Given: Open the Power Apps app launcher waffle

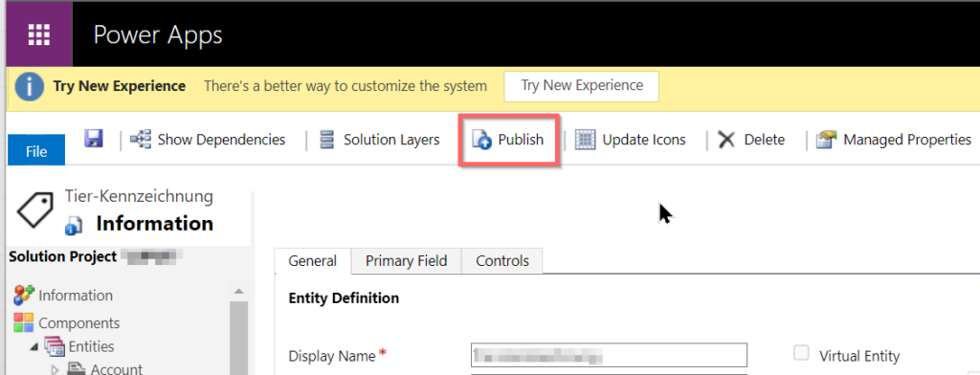Looking at the screenshot, I should click(x=38, y=35).
